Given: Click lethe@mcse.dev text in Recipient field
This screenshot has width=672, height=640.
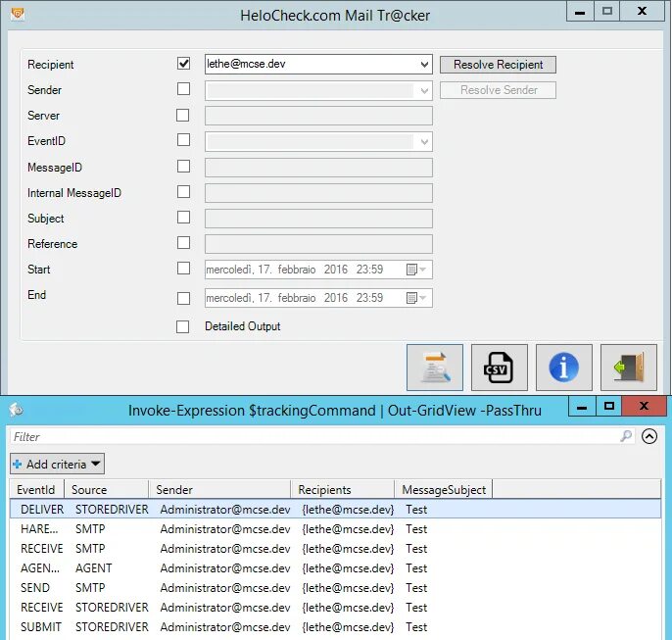Looking at the screenshot, I should point(246,64).
